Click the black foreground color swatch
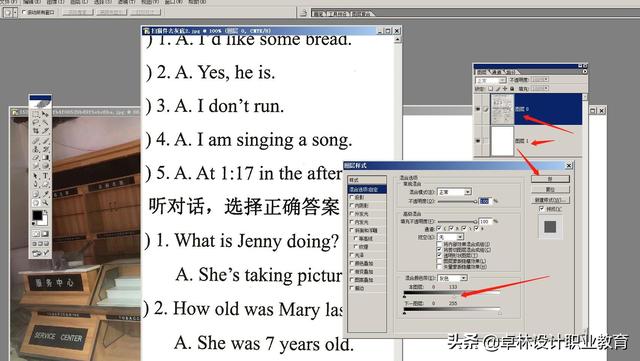This screenshot has height=361, width=640. click(x=37, y=216)
